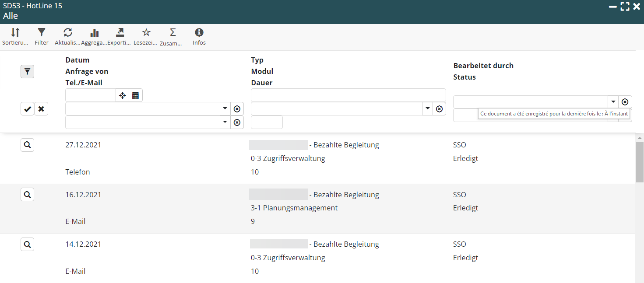Click the Dauer filter input field
Screen dimensions: 644x283
click(x=267, y=122)
